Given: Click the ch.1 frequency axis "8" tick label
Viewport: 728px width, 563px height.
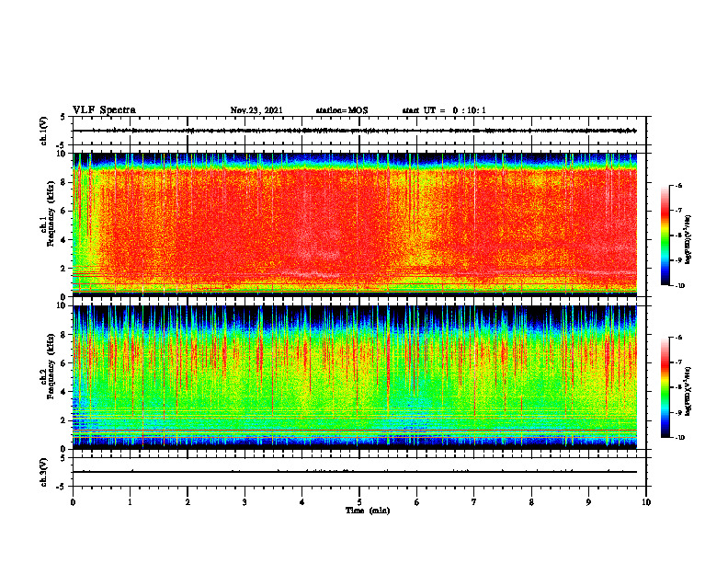Looking at the screenshot, I should (63, 182).
